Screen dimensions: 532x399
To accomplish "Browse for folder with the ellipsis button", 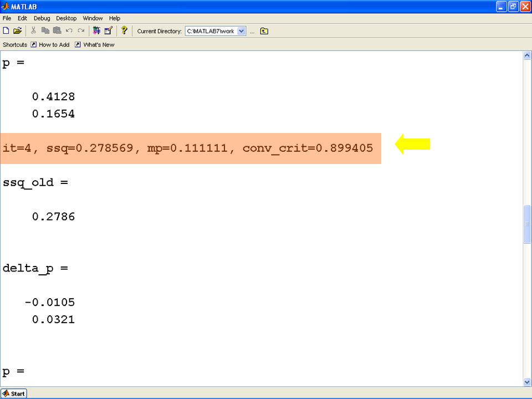I will (x=252, y=32).
